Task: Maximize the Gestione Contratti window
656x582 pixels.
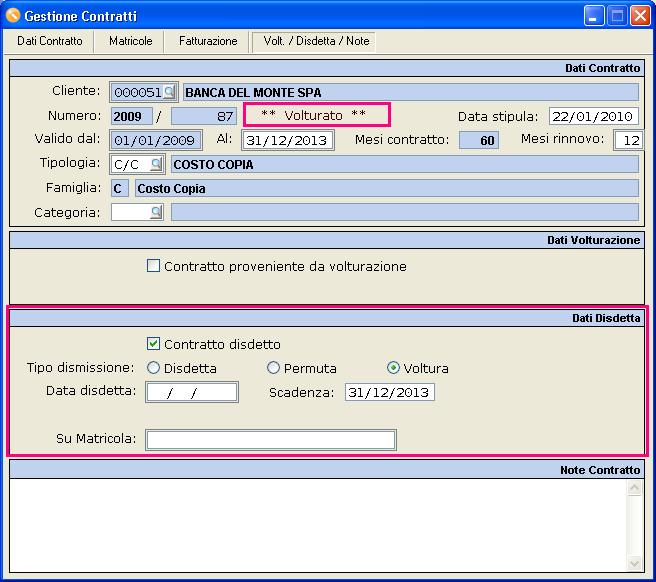Action: [x=617, y=16]
